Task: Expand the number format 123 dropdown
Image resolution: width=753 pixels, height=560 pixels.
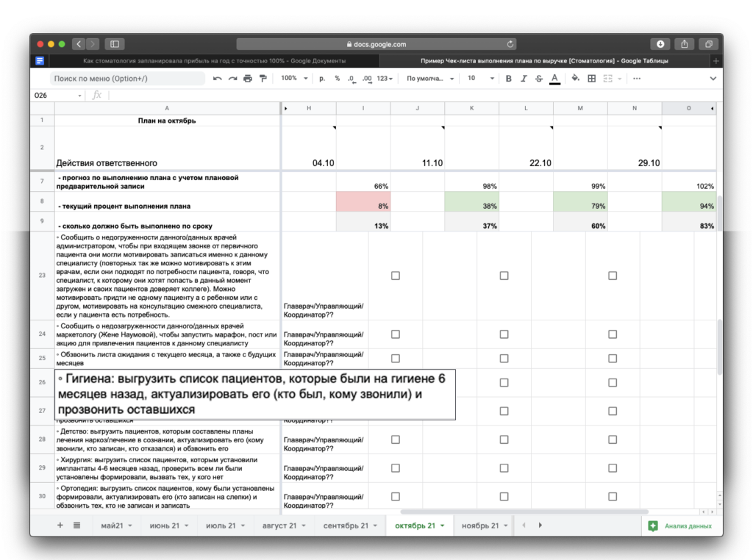Action: tap(385, 79)
